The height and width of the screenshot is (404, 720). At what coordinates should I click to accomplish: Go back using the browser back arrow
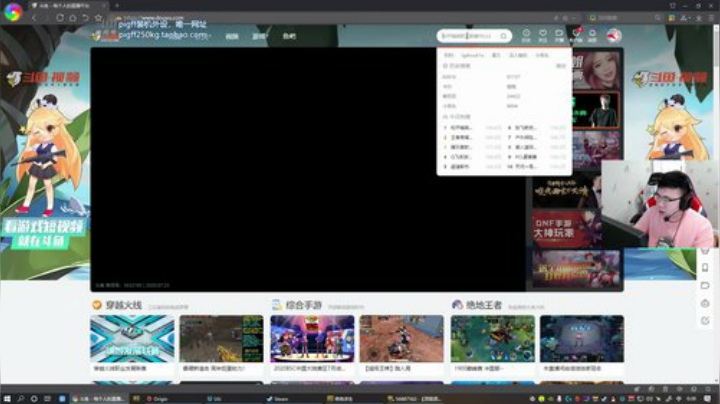(x=34, y=18)
